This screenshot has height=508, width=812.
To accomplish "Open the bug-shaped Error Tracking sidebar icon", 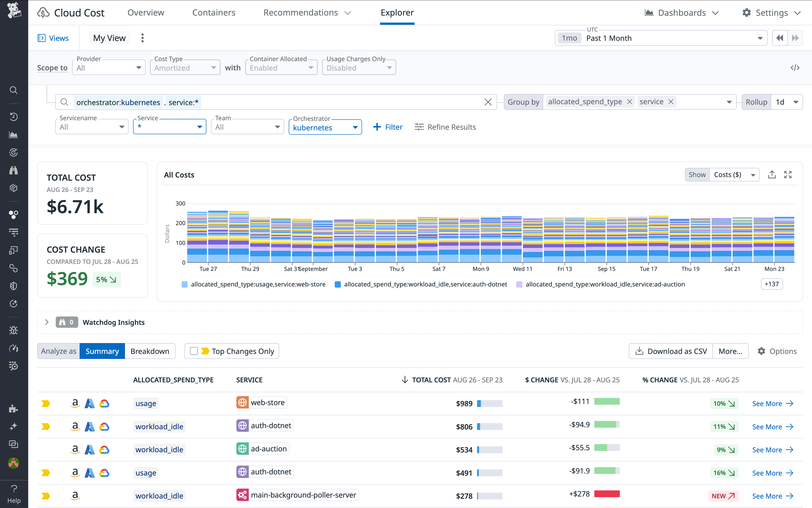I will [14, 330].
